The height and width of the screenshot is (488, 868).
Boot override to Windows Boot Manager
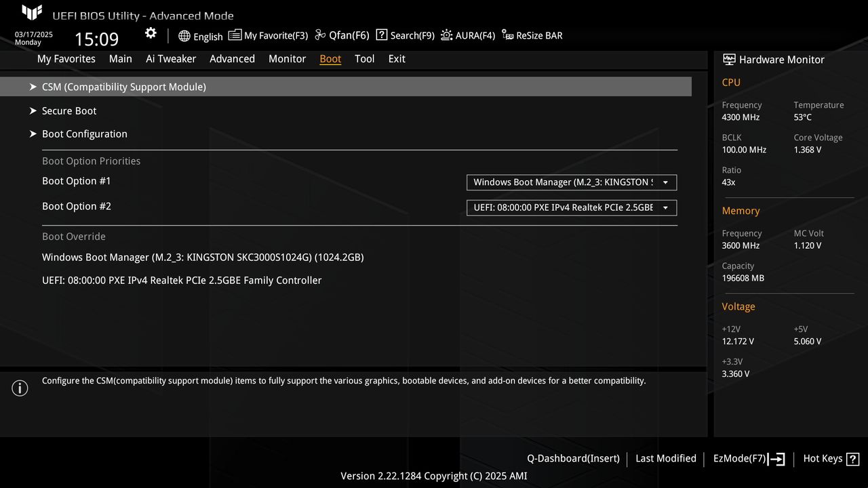coord(203,258)
